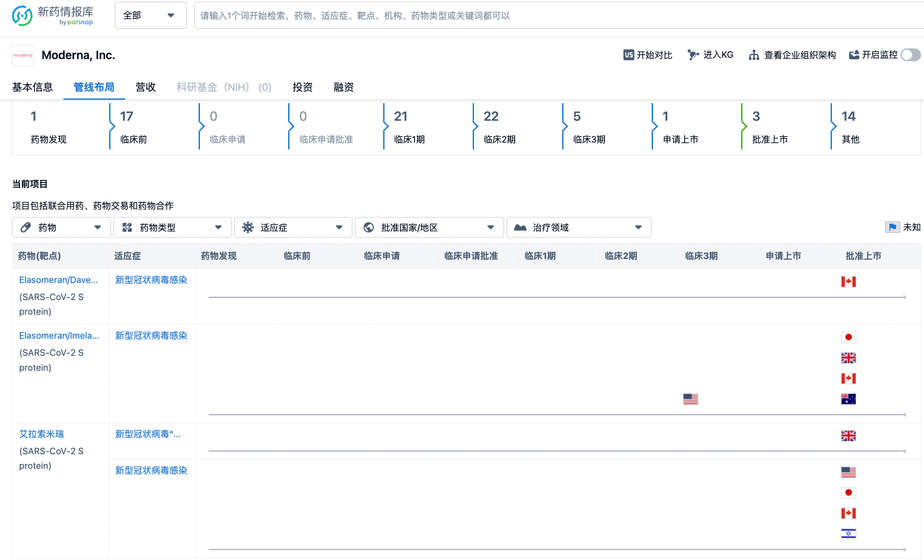Expand the 适应症 filter dropdown
This screenshot has height=560, width=924.
click(x=293, y=227)
